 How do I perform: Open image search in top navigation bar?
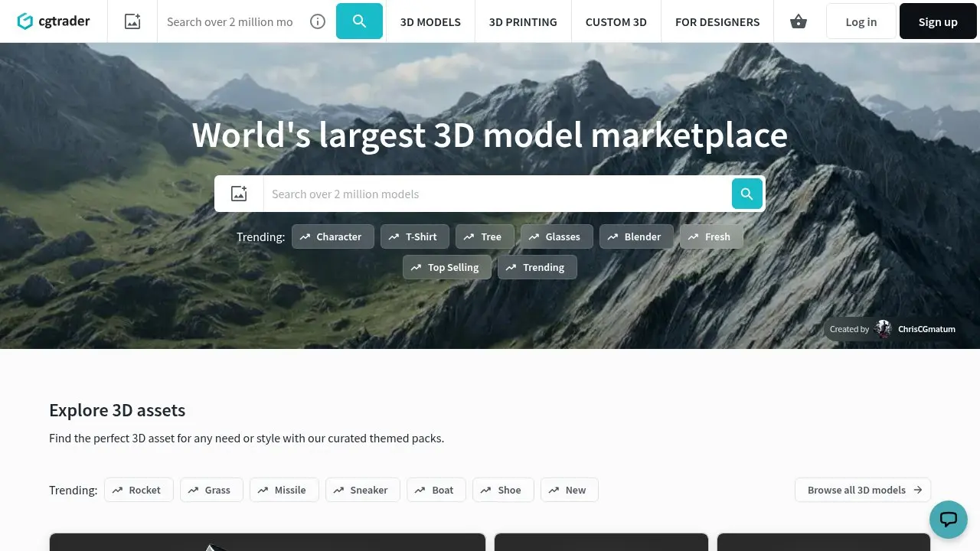[132, 21]
